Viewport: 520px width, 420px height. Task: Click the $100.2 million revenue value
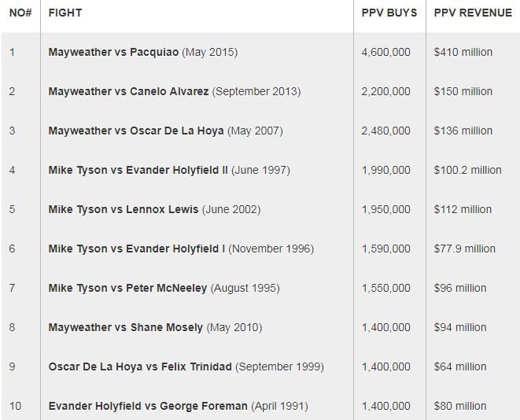click(467, 170)
